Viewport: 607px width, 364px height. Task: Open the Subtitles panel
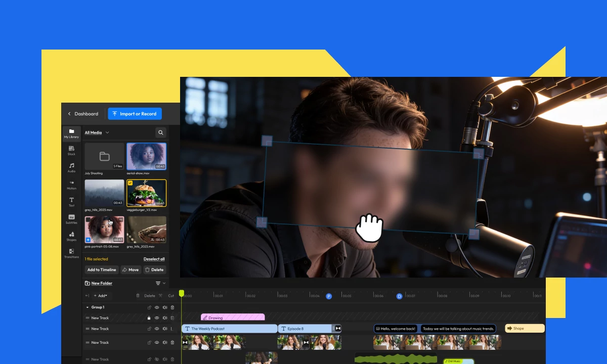pyautogui.click(x=71, y=219)
